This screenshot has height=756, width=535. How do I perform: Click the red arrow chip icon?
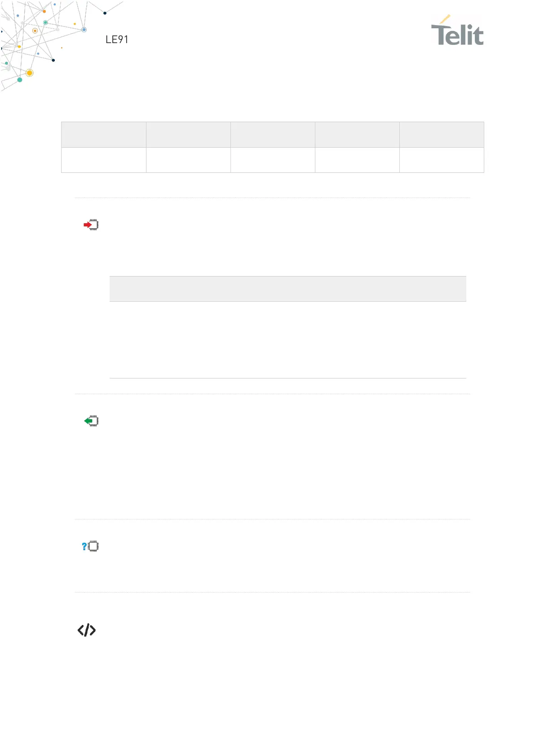pos(91,225)
